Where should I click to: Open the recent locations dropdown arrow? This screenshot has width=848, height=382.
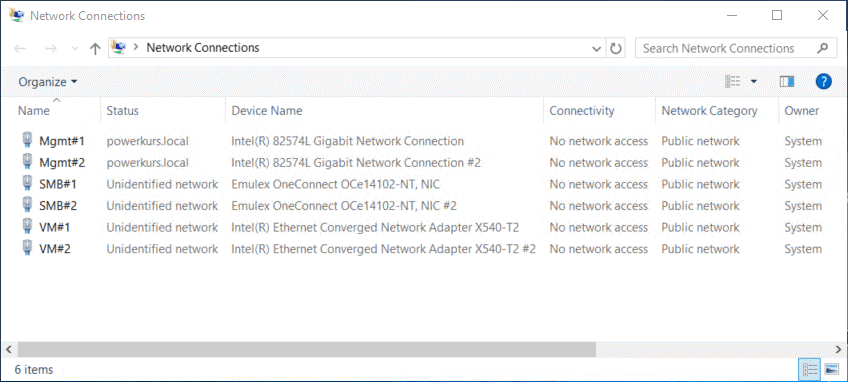pyautogui.click(x=75, y=49)
